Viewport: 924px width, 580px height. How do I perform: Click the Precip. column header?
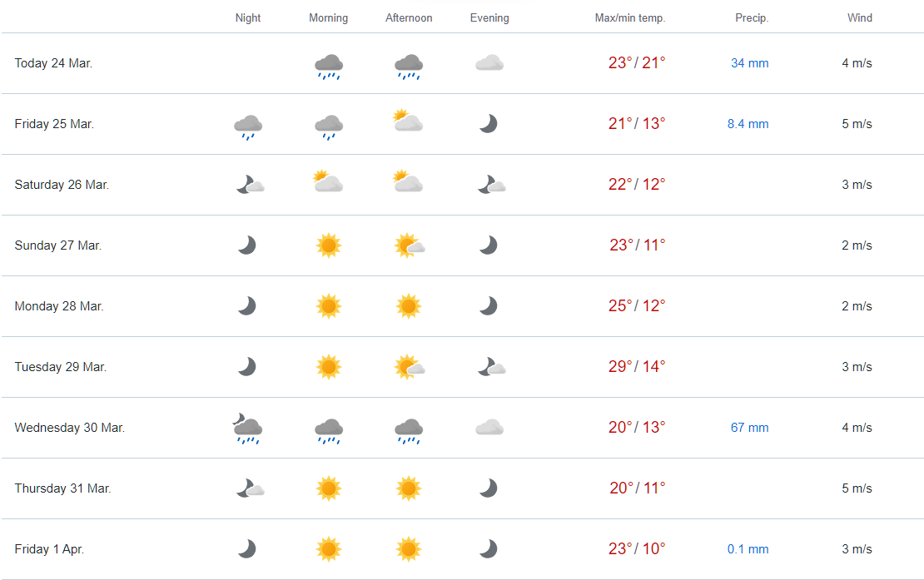[x=752, y=18]
